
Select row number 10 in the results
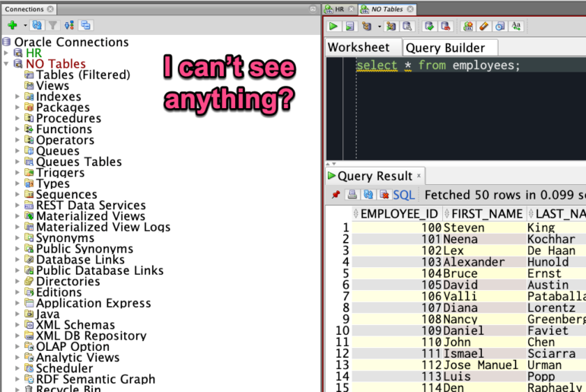(x=342, y=330)
